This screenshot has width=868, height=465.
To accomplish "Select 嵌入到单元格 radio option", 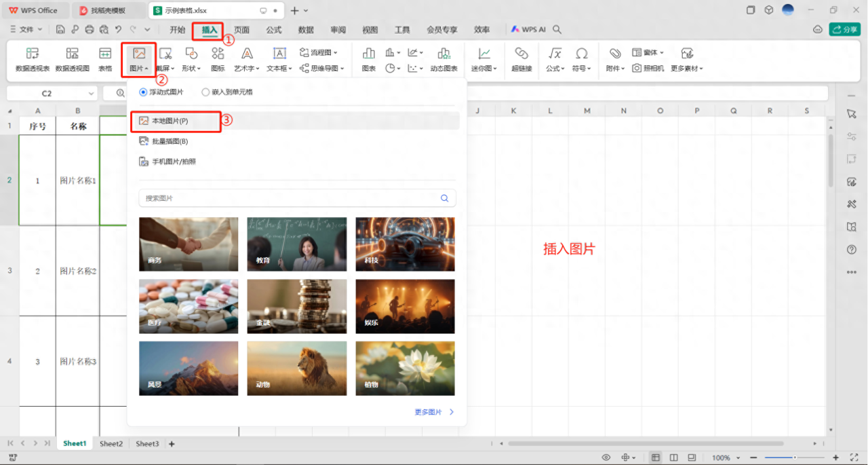I will [x=227, y=92].
